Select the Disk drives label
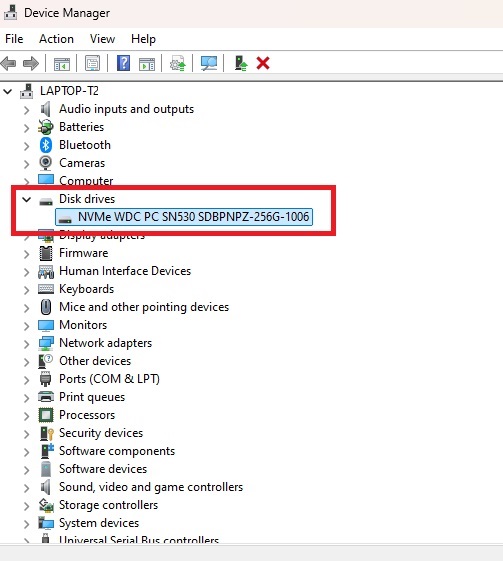Screen dimensions: 503x561 point(87,199)
